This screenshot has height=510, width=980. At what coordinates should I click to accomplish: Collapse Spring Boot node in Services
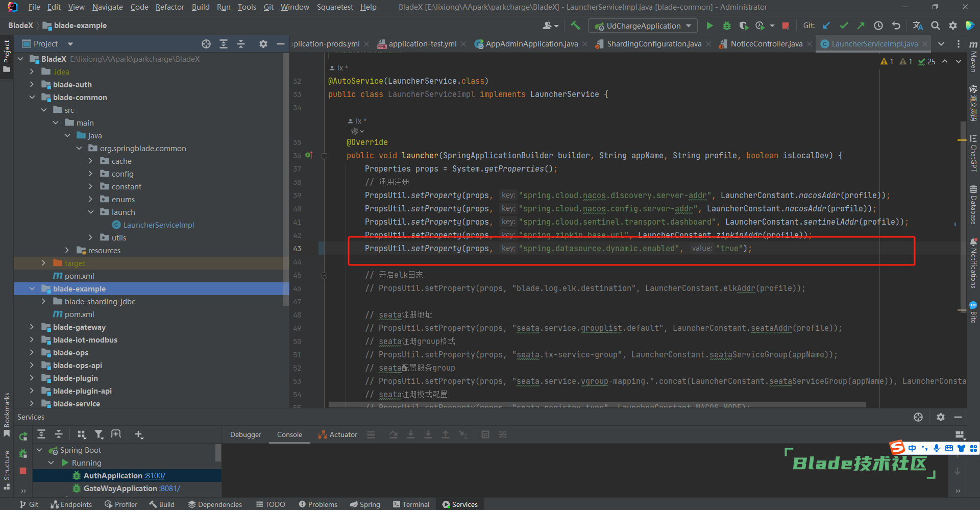[x=39, y=450]
